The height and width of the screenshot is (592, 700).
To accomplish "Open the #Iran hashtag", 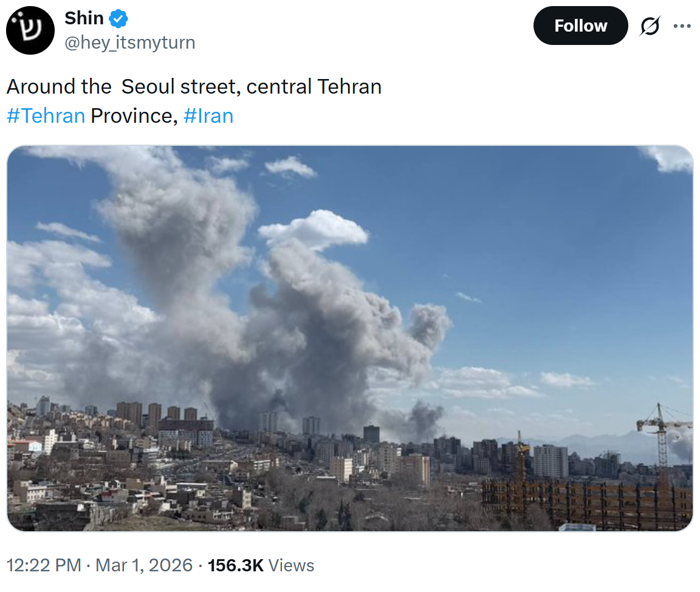I will [208, 115].
